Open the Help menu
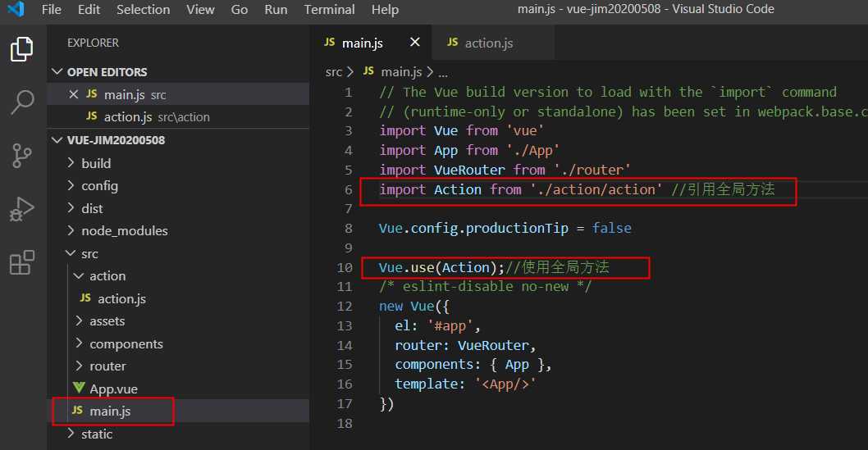Image resolution: width=868 pixels, height=450 pixels. tap(385, 9)
